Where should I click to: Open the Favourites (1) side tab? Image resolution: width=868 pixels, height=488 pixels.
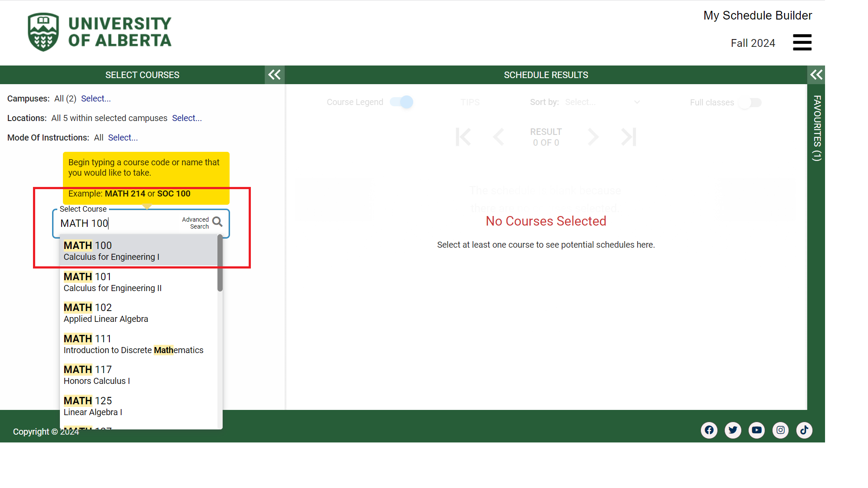pos(816,128)
